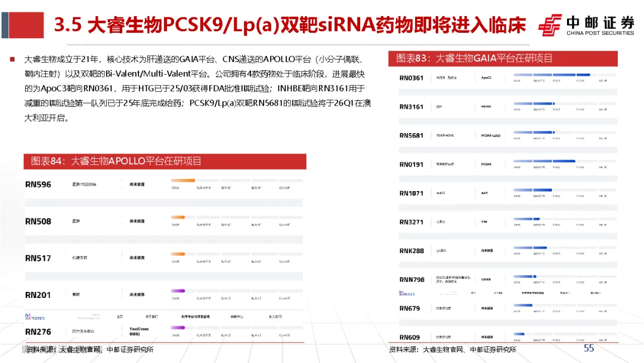644x363 pixels.
Task: Click the 图表83 GAIA平台在研项目 header
Action: [503, 59]
